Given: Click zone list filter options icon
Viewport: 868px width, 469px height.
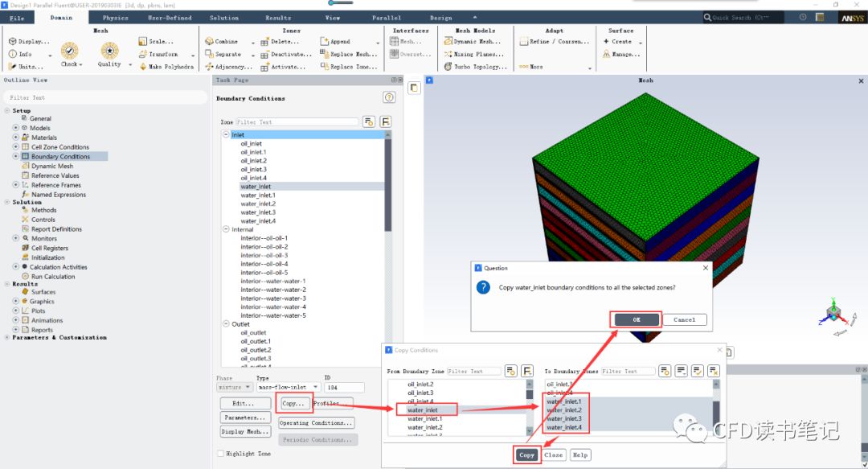Looking at the screenshot, I should point(369,121).
